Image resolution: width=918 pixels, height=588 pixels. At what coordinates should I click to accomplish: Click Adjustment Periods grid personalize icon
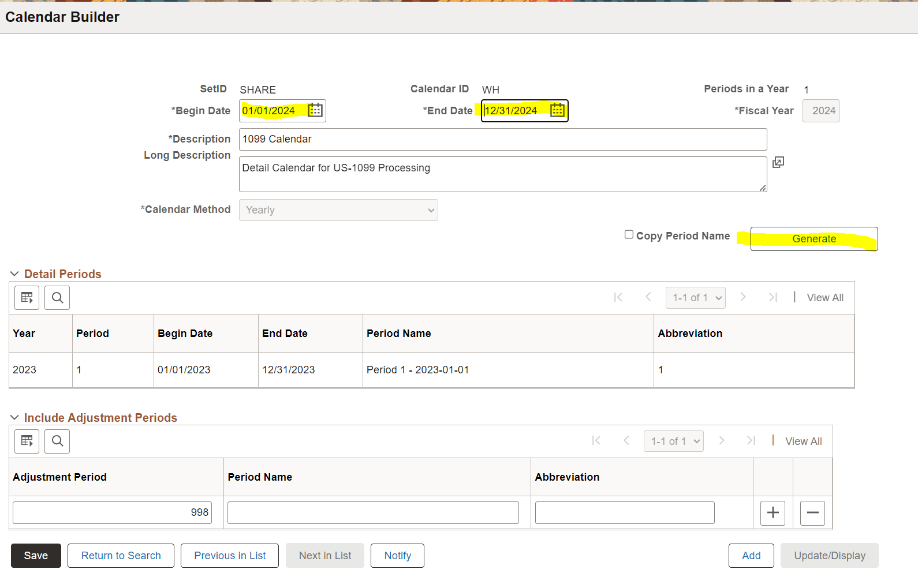tap(27, 441)
